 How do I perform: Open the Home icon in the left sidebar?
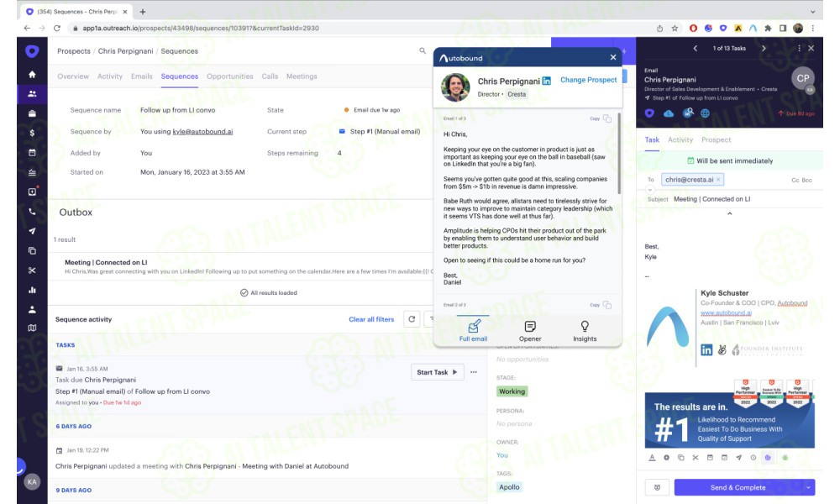pyautogui.click(x=32, y=75)
